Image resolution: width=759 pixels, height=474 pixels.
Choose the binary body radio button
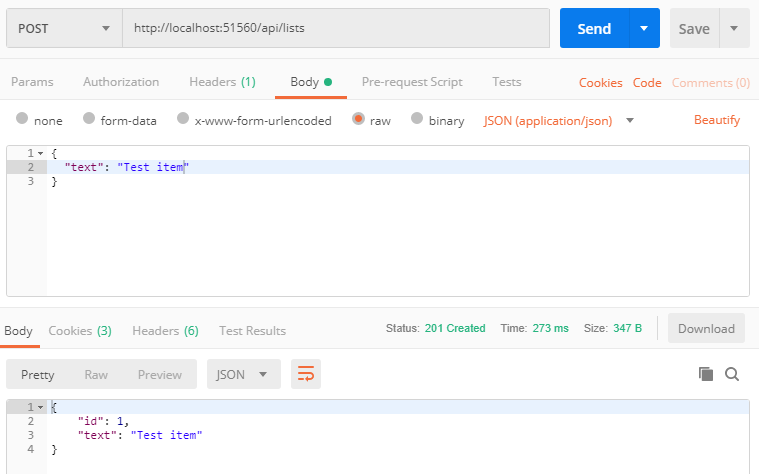click(417, 120)
